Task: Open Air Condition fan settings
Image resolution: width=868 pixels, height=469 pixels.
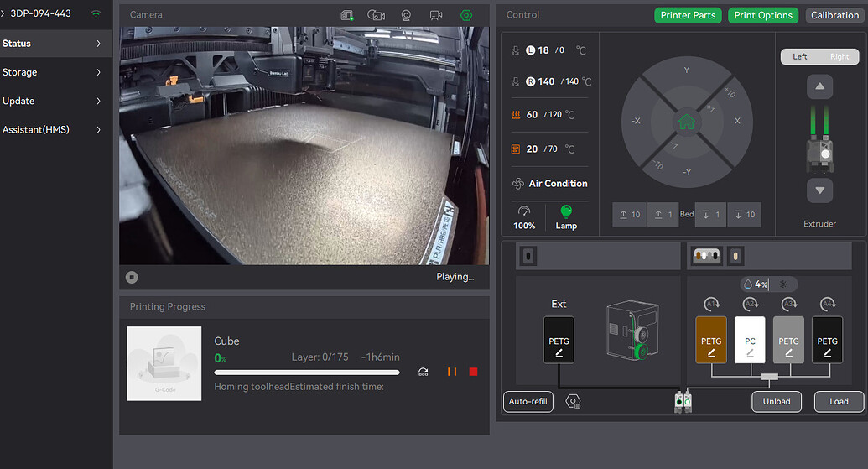Action: 550,183
